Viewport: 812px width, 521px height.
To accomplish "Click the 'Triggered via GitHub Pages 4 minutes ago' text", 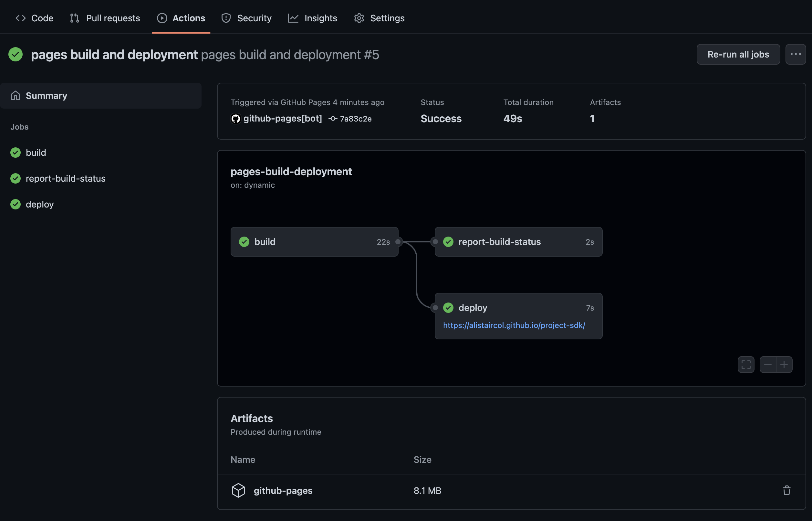I will (x=307, y=102).
